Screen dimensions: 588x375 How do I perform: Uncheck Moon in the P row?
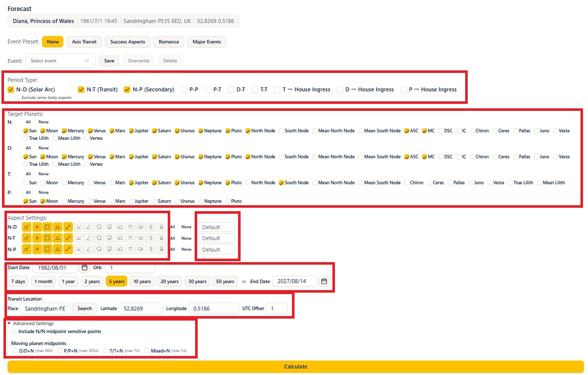43,201
